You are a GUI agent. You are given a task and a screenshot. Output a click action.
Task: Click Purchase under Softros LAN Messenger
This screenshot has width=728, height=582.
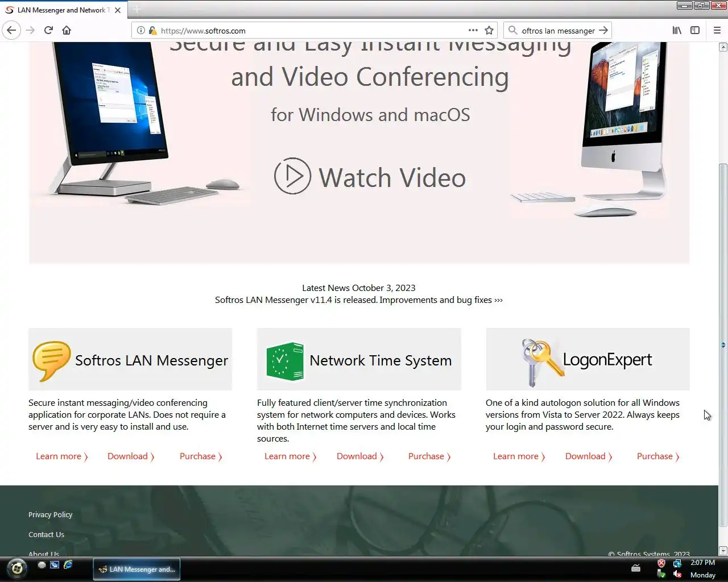[201, 456]
